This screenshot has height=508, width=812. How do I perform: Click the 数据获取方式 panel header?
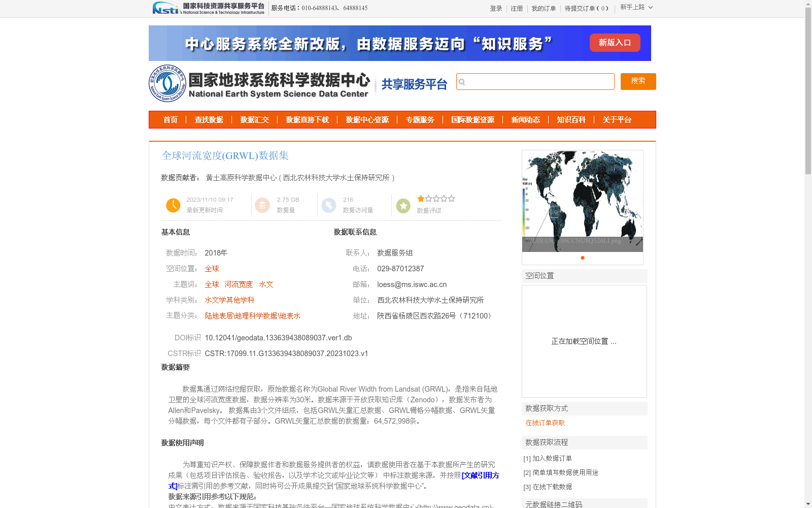(x=585, y=408)
